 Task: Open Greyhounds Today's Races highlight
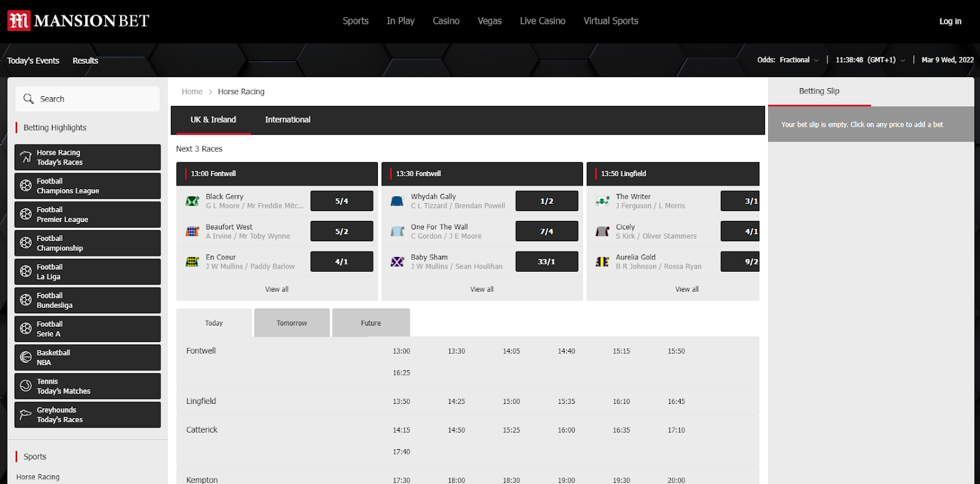coord(88,415)
